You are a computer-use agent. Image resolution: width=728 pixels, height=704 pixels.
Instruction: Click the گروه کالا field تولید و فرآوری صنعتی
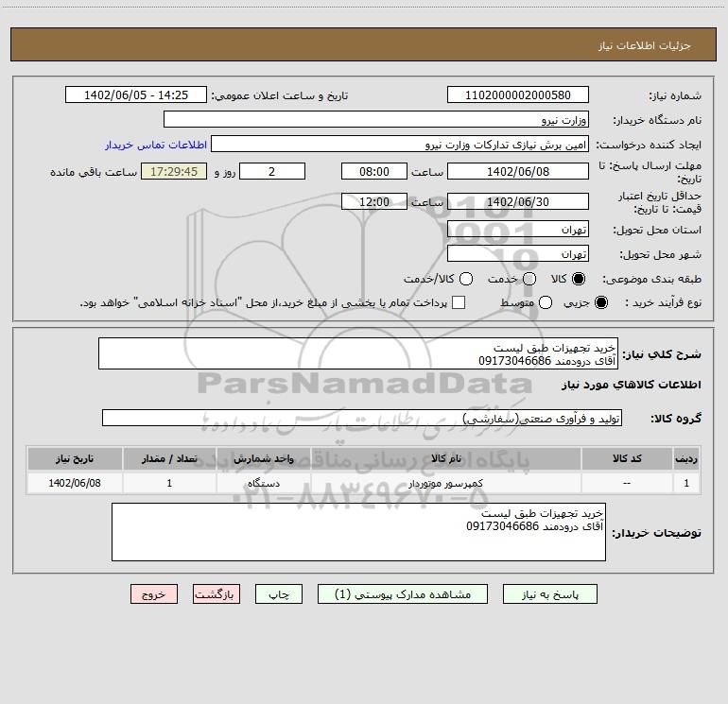362,418
